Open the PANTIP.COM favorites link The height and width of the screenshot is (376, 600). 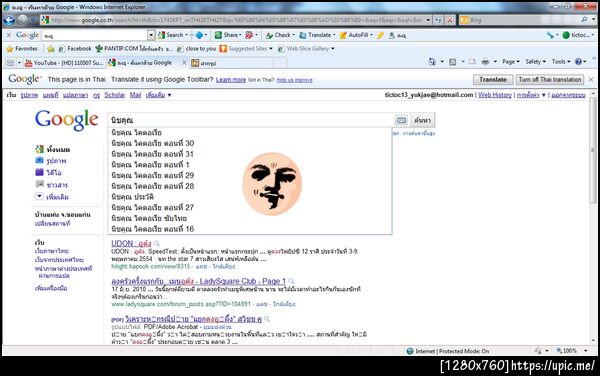pos(134,49)
